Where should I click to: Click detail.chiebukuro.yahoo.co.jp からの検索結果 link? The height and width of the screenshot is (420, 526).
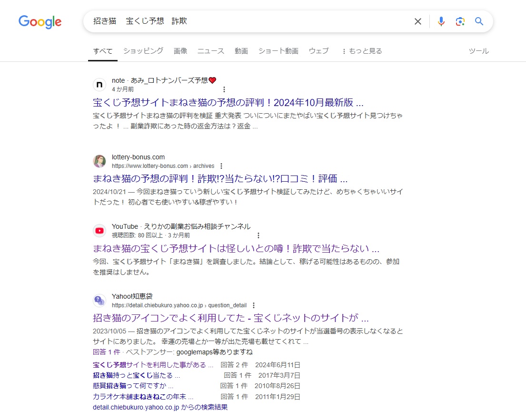click(x=160, y=407)
